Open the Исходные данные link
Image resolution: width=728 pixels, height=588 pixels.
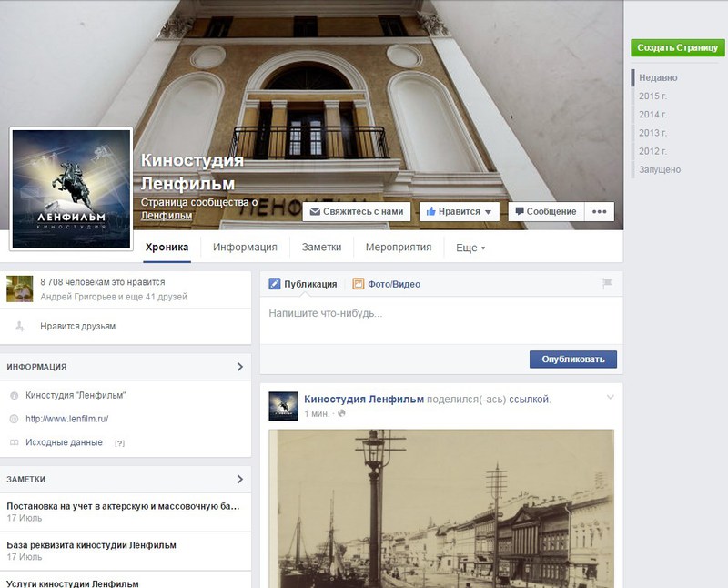64,442
